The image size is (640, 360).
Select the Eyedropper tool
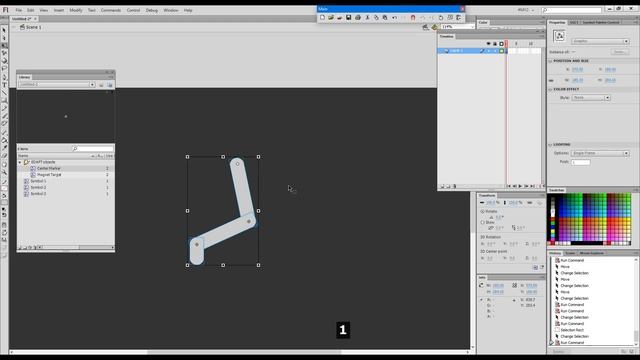4,148
